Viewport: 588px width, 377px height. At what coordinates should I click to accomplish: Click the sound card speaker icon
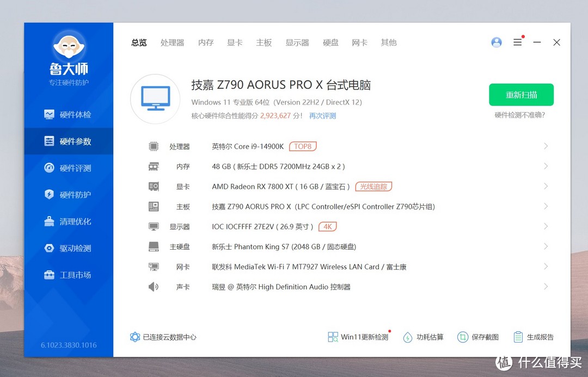click(154, 287)
